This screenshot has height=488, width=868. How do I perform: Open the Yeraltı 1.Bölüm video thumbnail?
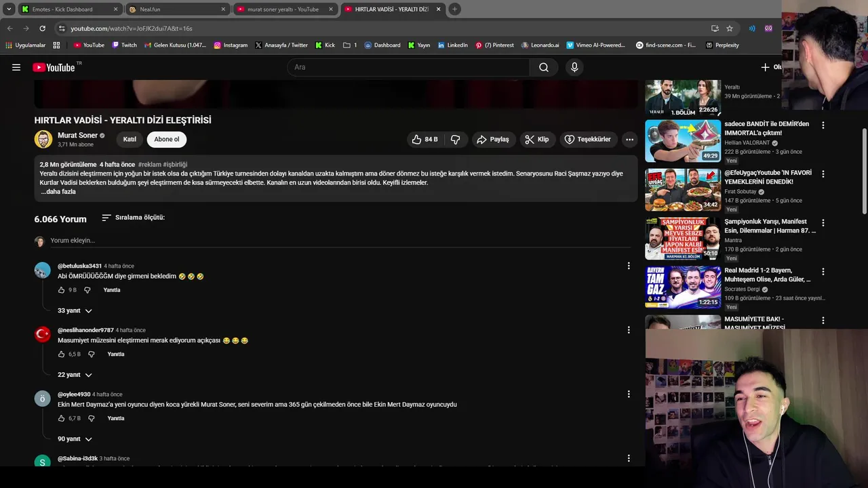(683, 98)
